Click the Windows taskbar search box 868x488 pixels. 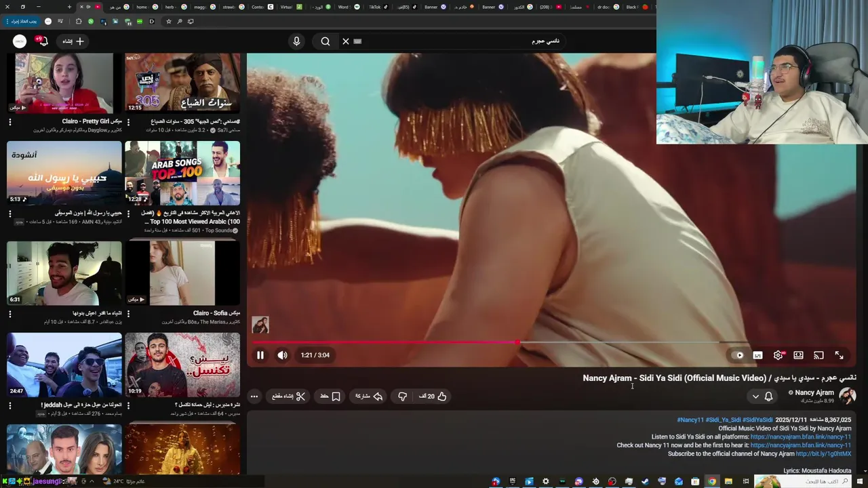click(802, 481)
